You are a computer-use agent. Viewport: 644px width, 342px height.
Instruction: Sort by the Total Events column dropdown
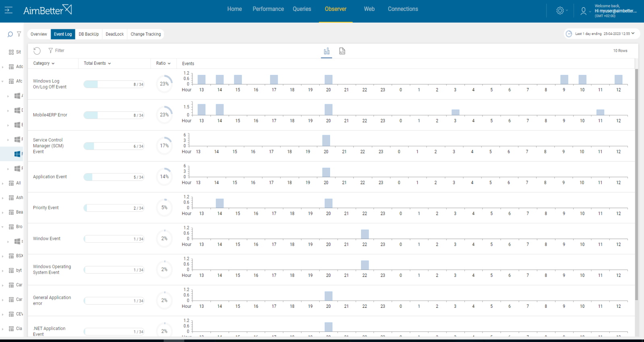tap(97, 63)
